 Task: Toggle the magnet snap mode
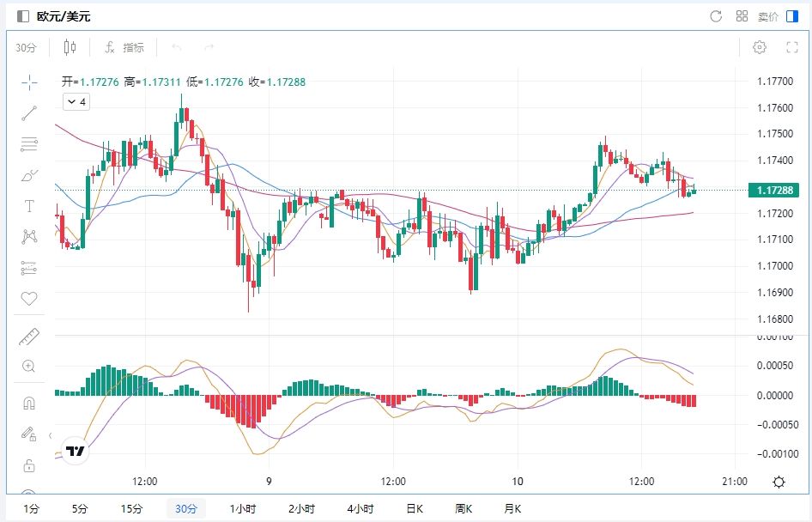[29, 404]
